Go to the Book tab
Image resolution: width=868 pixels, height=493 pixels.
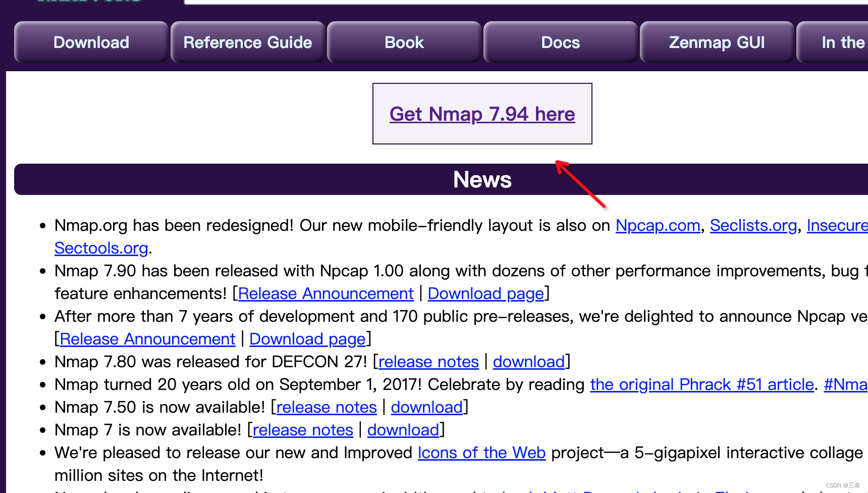tap(404, 42)
